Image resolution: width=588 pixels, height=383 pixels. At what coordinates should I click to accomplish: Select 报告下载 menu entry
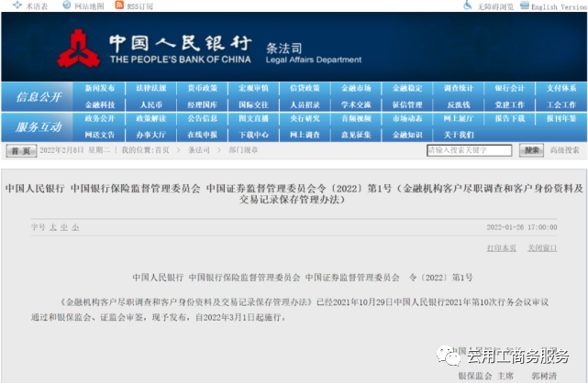pos(510,119)
